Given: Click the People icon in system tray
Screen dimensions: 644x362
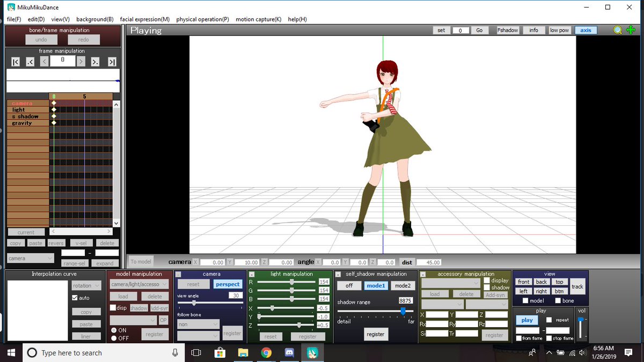Looking at the screenshot, I should click(x=532, y=352).
